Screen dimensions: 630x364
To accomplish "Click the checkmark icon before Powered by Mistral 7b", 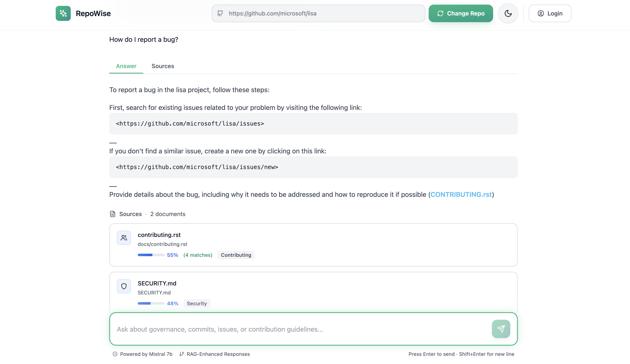I will tap(115, 354).
